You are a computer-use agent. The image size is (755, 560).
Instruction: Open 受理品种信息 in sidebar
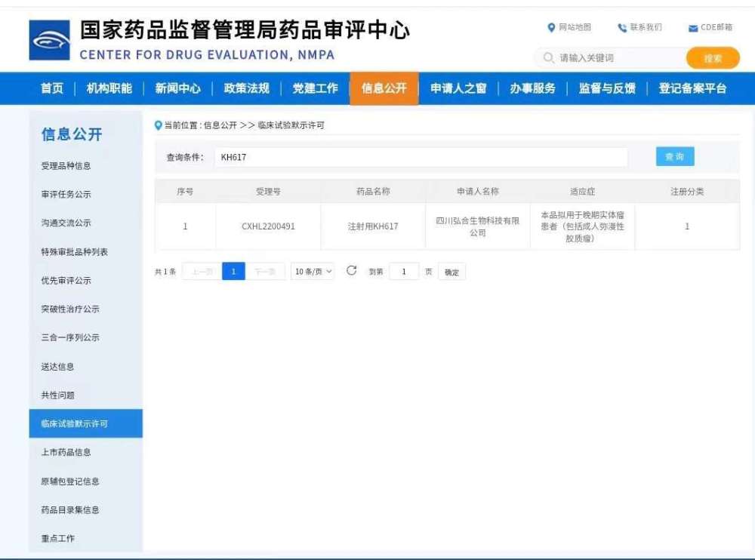click(66, 166)
